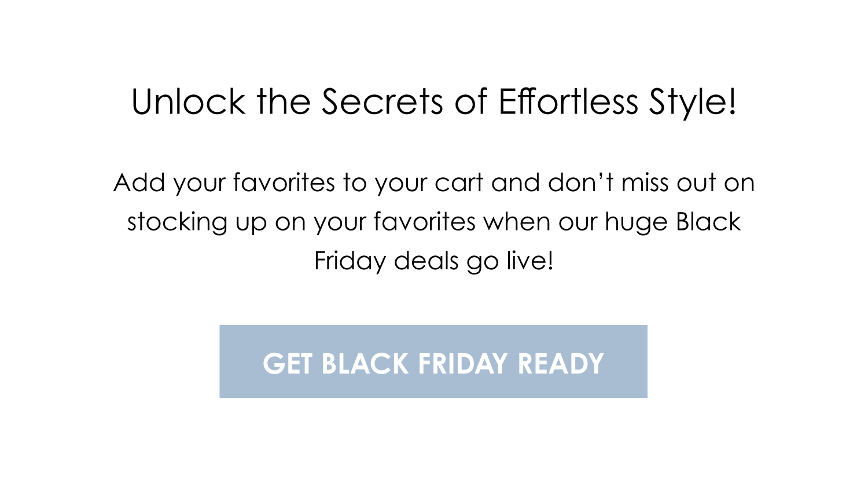868x483 pixels.
Task: Click the GET BLACK FRIDAY READY button
Action: tap(433, 361)
